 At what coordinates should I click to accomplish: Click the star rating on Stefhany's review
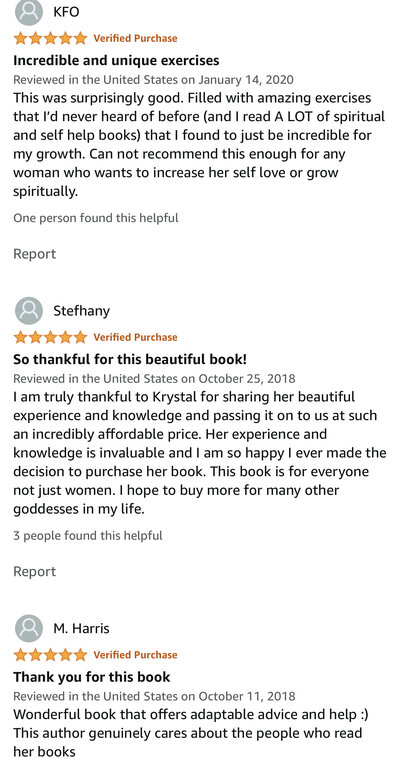point(50,337)
